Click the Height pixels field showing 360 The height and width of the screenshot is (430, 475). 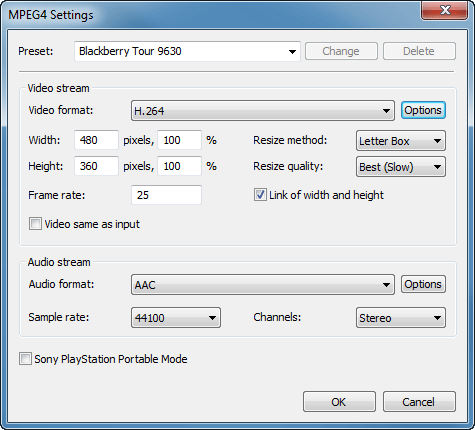(x=96, y=166)
